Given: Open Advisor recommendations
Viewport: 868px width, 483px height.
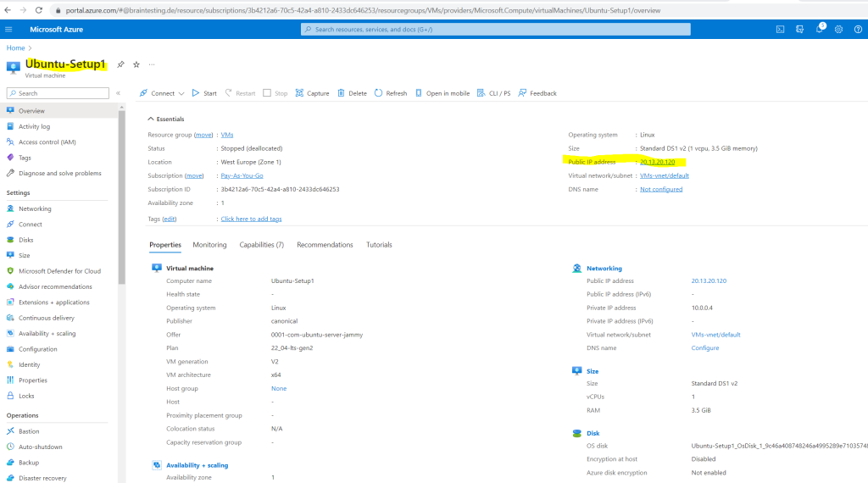Looking at the screenshot, I should 55,286.
